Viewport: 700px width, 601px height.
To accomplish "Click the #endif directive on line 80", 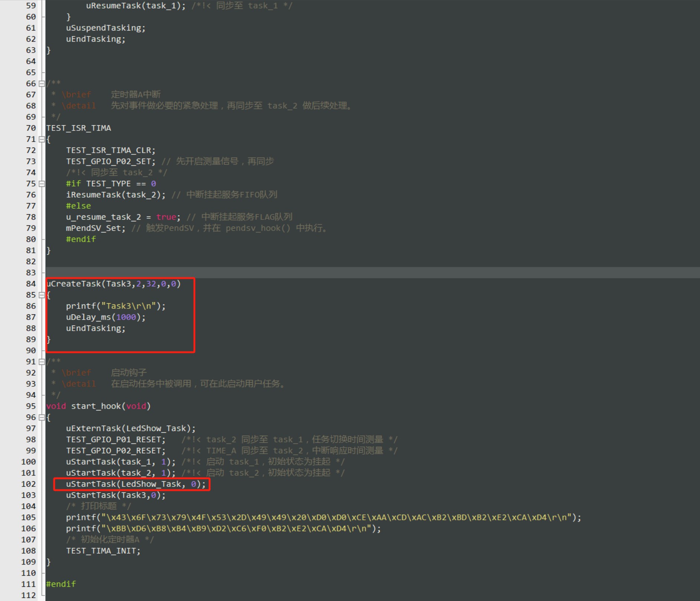I will 81,239.
